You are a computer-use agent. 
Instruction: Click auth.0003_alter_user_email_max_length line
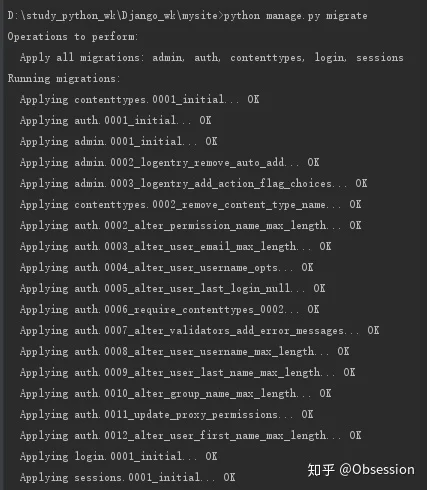tap(175, 246)
